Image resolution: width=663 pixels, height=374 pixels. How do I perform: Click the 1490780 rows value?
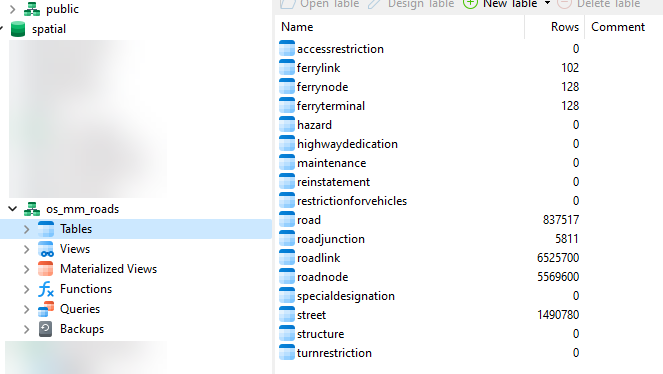[x=558, y=315]
